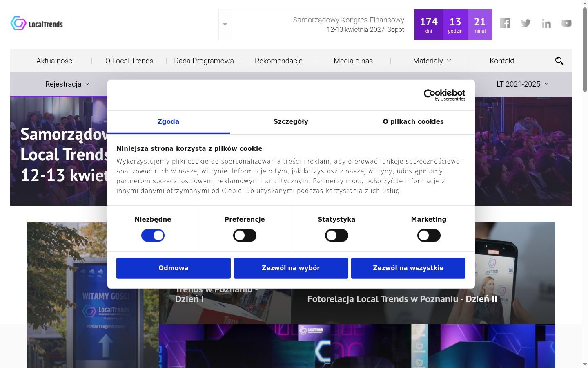
Task: Open the Media o nas menu item
Action: (x=353, y=61)
